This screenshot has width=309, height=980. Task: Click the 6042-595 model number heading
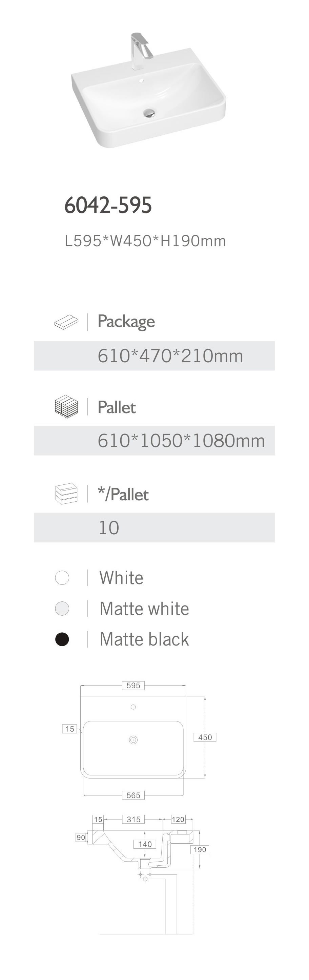tap(108, 205)
